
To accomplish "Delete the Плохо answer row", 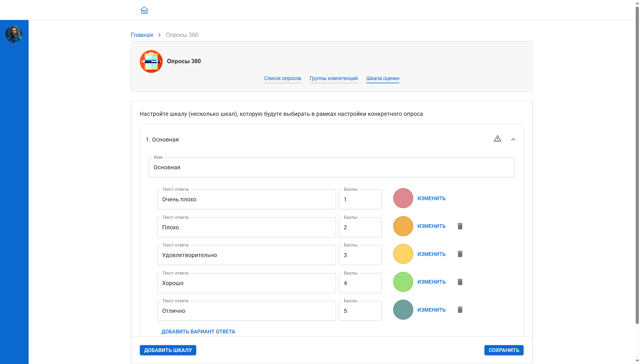I will (460, 226).
